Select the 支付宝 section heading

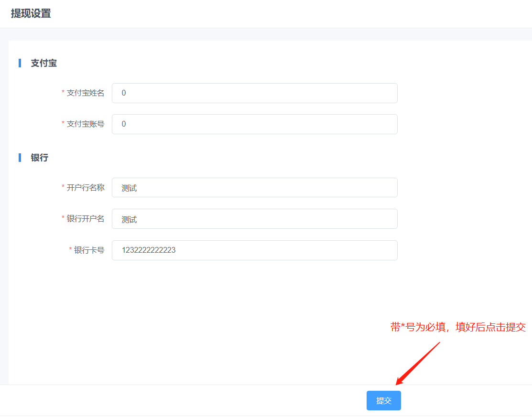pos(44,63)
